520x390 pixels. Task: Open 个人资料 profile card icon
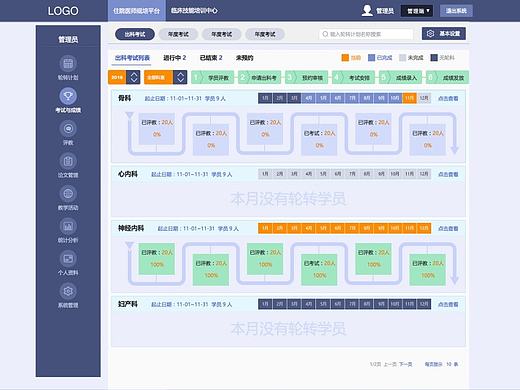point(68,258)
